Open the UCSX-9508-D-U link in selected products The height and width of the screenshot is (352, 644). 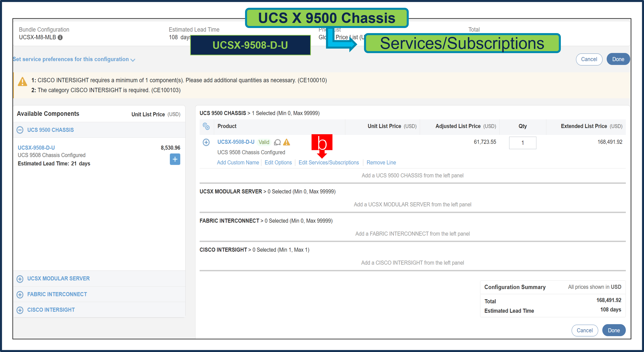236,142
